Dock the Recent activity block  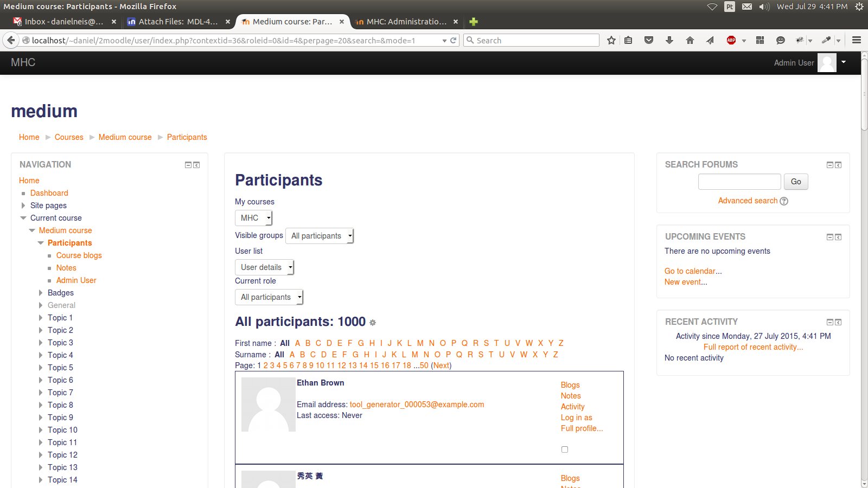pos(838,322)
